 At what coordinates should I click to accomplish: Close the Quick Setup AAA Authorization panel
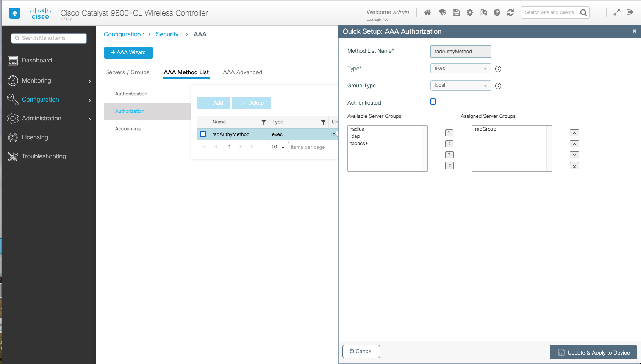pos(635,31)
